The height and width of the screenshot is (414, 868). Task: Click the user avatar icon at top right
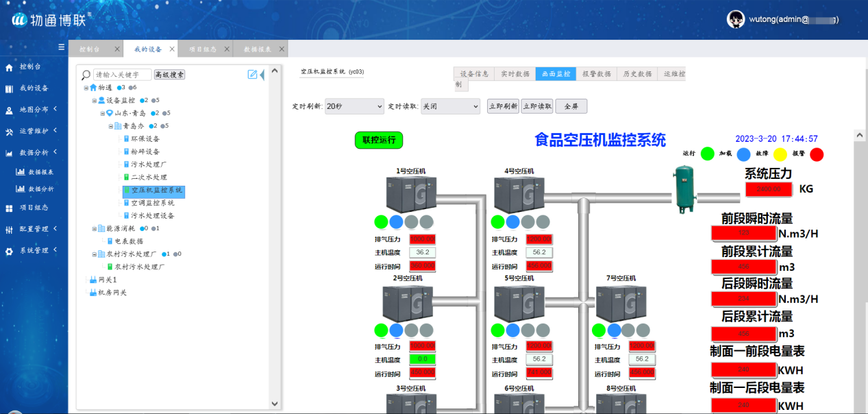click(735, 19)
